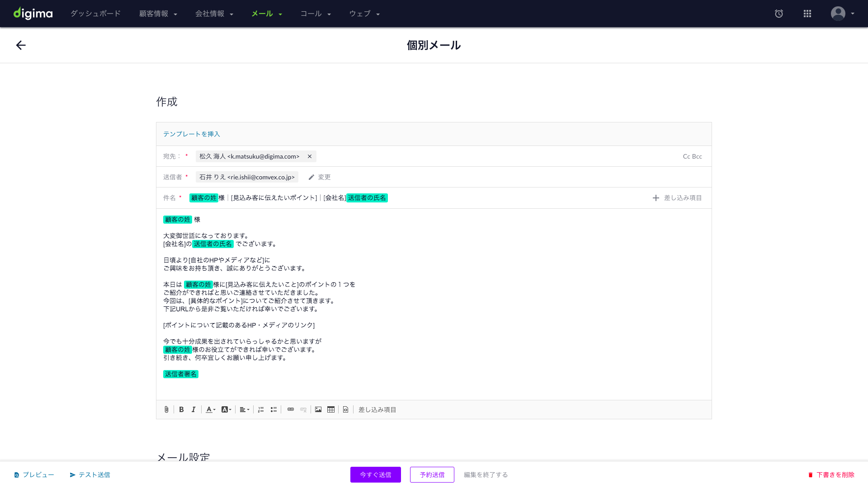This screenshot has width=868, height=488.
Task: Open the HTML source code view
Action: 346,409
